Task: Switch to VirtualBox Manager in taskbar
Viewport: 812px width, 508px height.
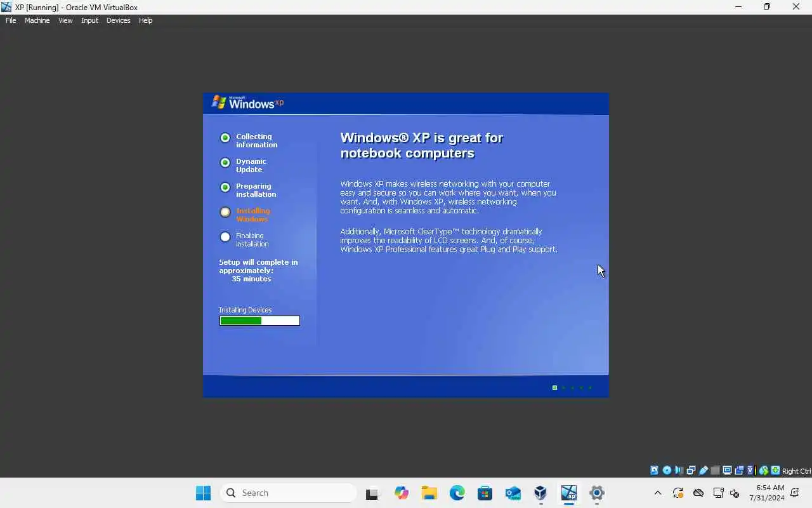Action: pyautogui.click(x=540, y=493)
